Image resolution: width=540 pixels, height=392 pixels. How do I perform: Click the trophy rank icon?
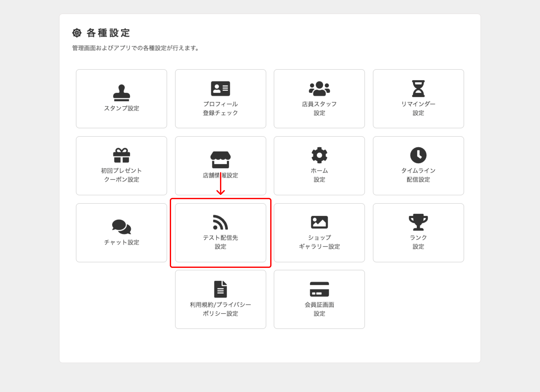pos(418,222)
